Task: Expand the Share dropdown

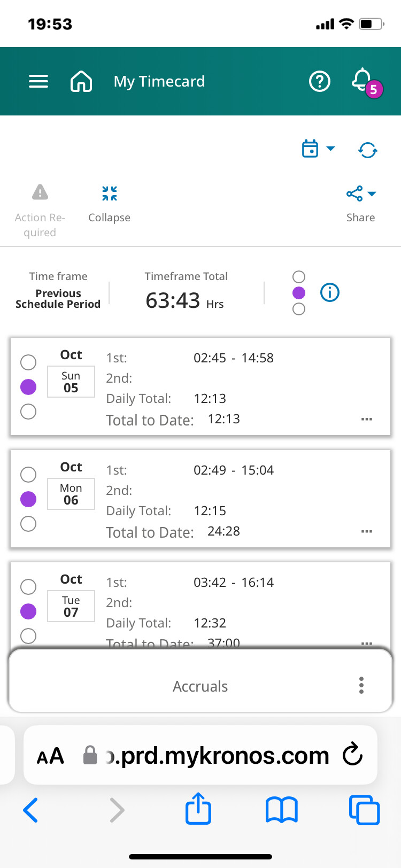Action: 361,193
